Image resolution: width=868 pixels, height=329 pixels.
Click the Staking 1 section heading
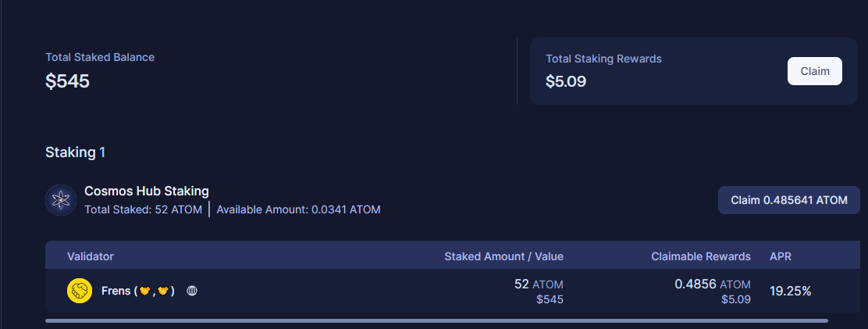point(75,152)
